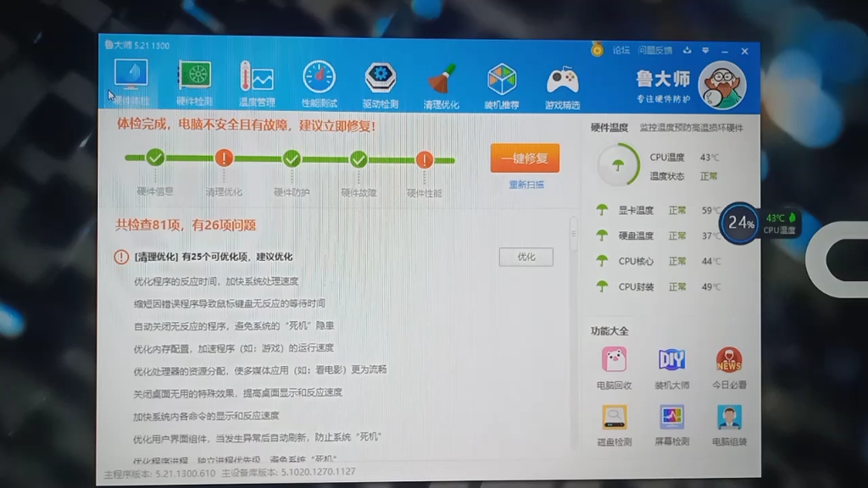Image resolution: width=868 pixels, height=488 pixels.
Task: Open the 装机推荐 build recommendation panel
Action: point(502,80)
